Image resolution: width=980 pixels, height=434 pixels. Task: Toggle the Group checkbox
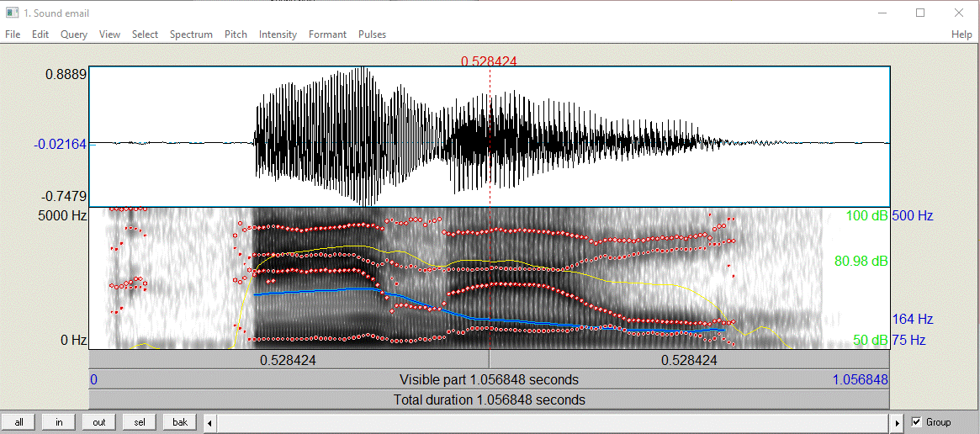pos(917,422)
